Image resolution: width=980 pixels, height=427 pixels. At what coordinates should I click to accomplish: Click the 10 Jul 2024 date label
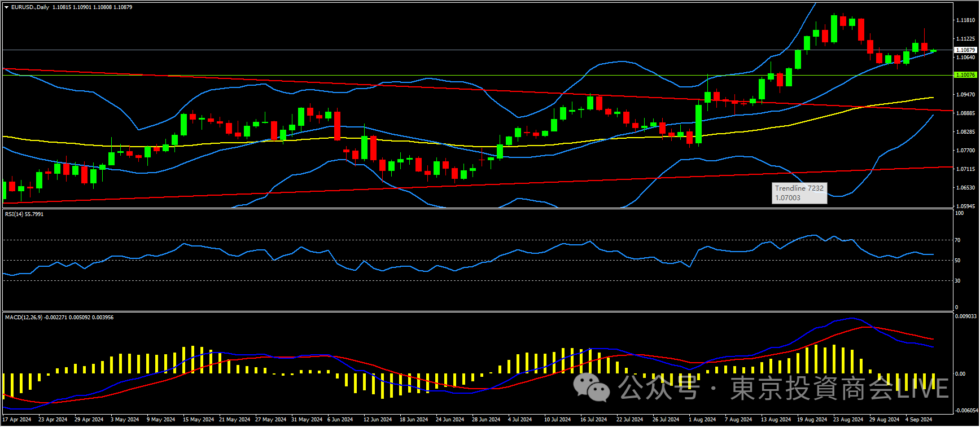coord(558,420)
